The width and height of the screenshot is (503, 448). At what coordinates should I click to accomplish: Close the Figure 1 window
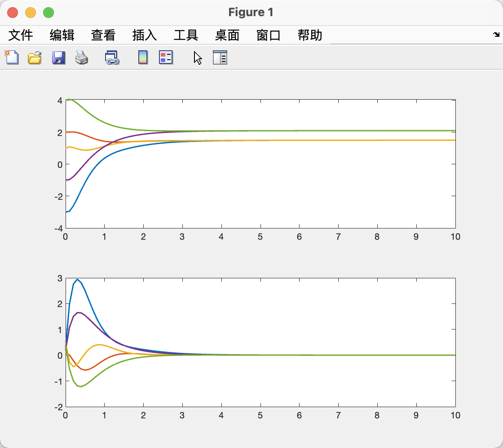point(13,13)
